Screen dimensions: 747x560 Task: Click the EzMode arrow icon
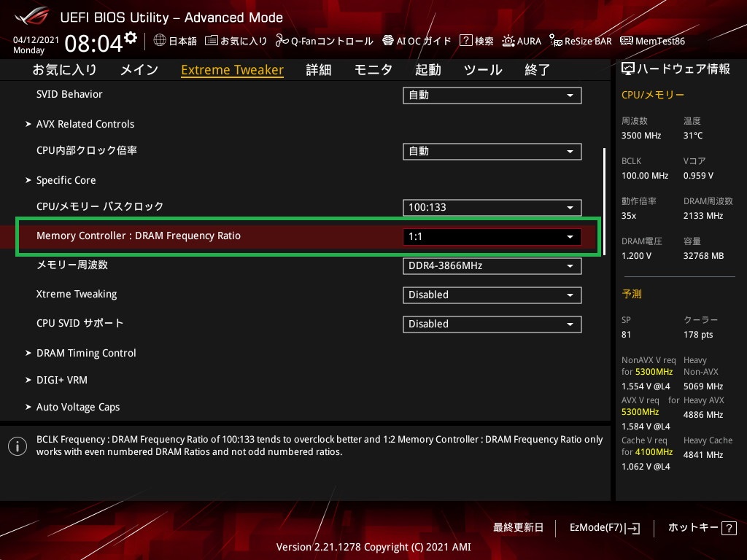(632, 528)
